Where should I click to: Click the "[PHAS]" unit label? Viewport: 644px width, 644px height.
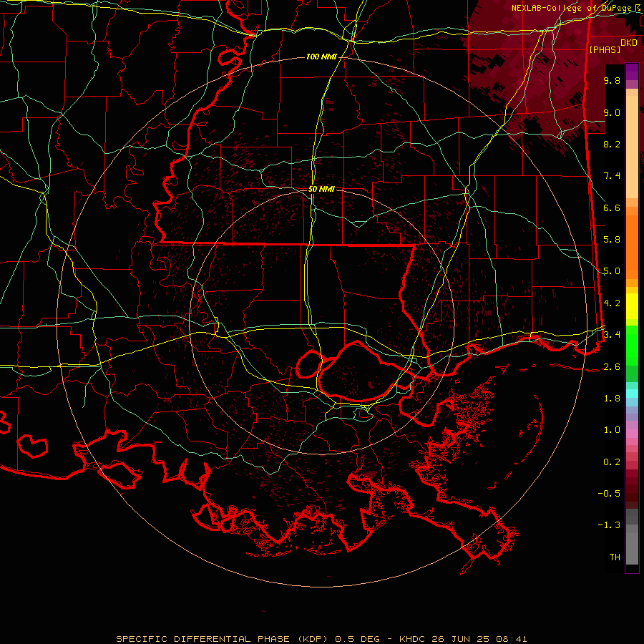(x=605, y=49)
